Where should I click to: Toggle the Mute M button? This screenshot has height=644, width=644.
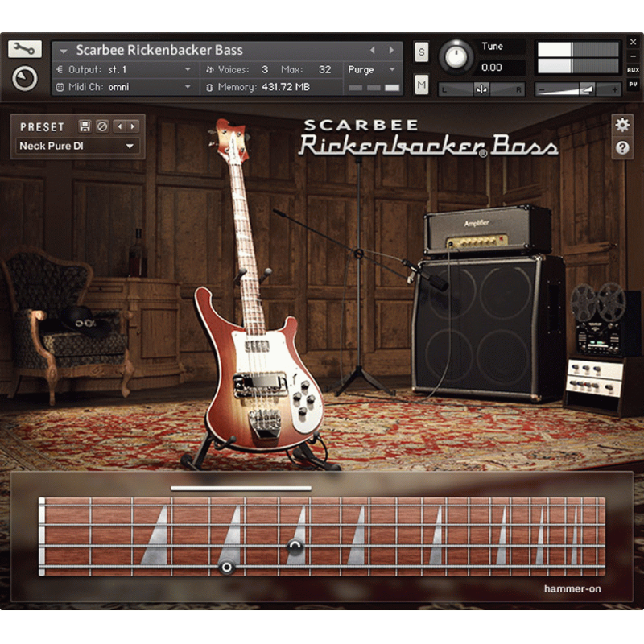click(x=421, y=85)
